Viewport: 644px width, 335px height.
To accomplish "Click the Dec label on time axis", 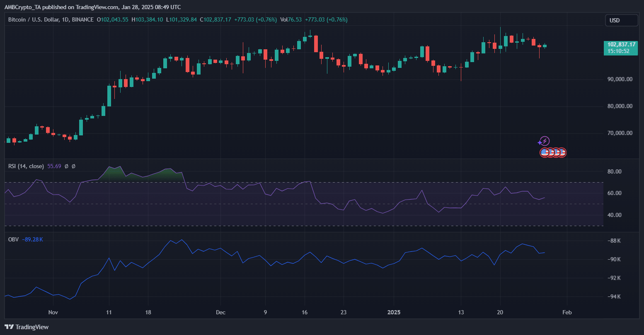I will click(x=220, y=312).
